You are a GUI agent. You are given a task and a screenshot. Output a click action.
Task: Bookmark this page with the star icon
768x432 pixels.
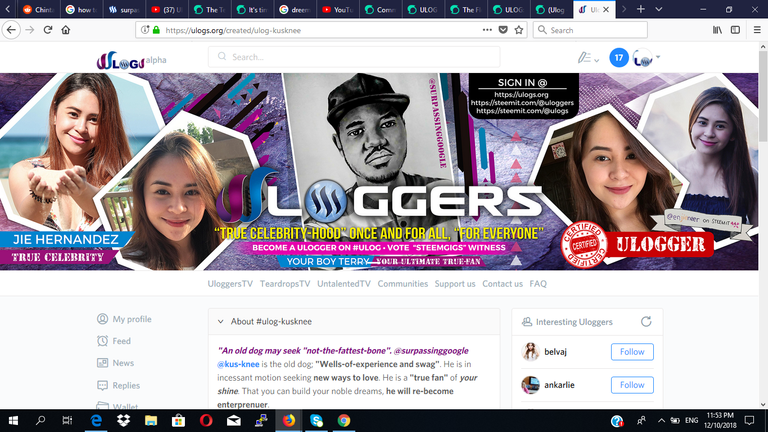[519, 30]
